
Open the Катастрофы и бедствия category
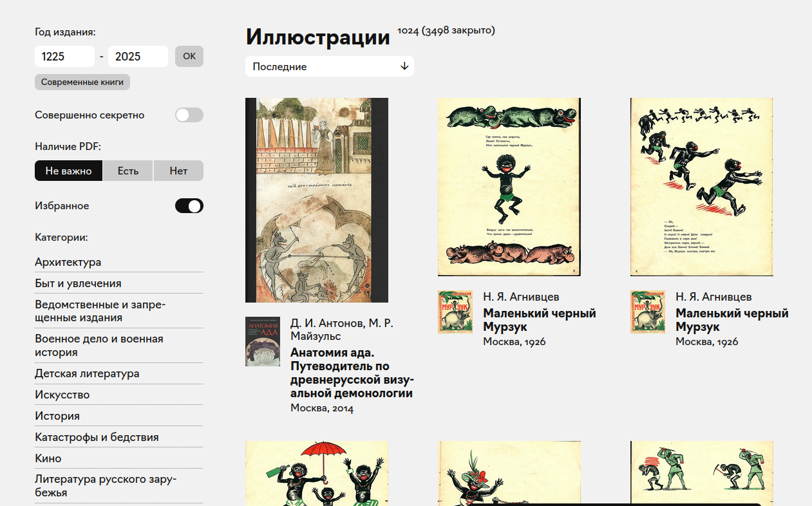(97, 437)
